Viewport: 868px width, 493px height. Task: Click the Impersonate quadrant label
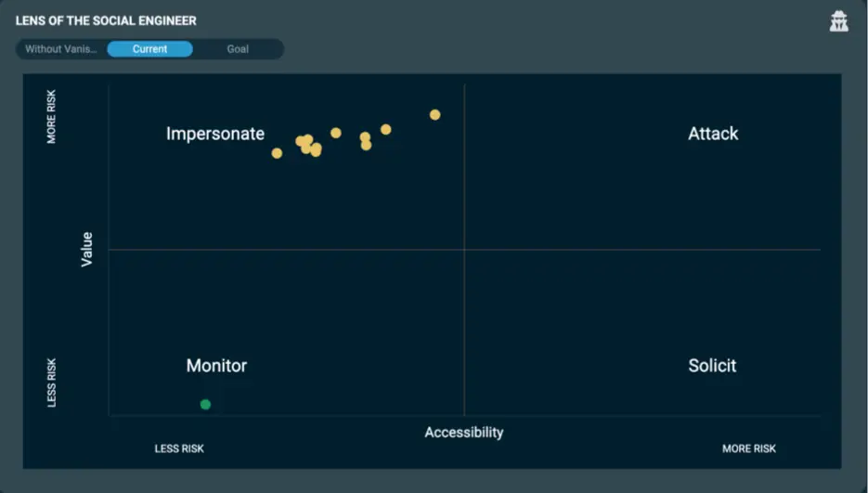click(x=215, y=134)
